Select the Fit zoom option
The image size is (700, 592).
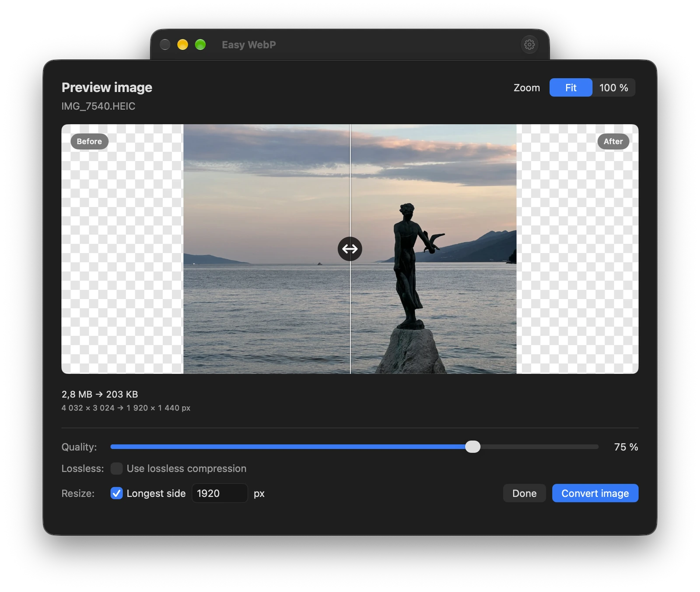[571, 87]
